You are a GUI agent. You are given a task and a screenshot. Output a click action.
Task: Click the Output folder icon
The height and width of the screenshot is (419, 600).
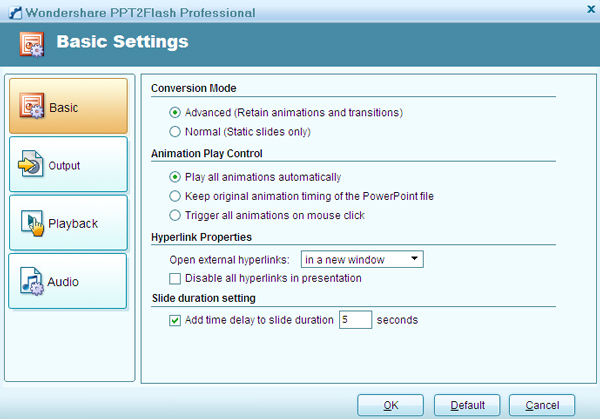[x=33, y=165]
